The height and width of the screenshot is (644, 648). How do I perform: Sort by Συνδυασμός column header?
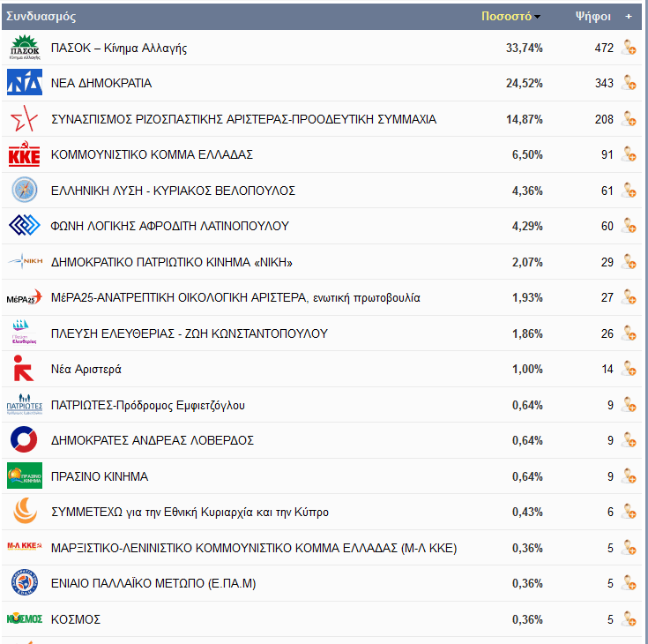(x=41, y=16)
